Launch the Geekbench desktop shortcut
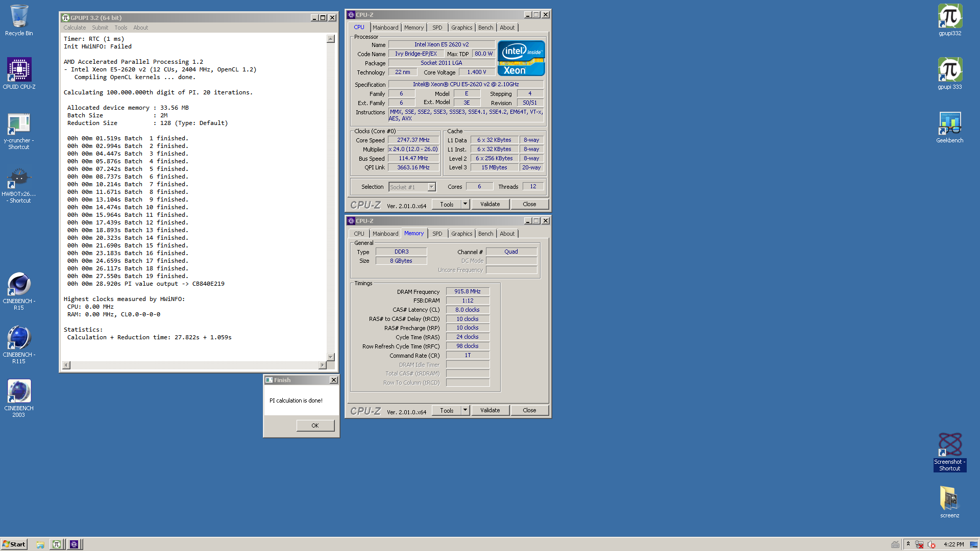 (x=949, y=128)
